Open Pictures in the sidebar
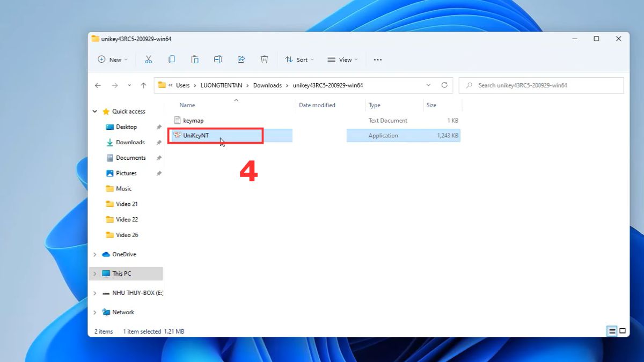This screenshot has width=644, height=362. point(126,173)
